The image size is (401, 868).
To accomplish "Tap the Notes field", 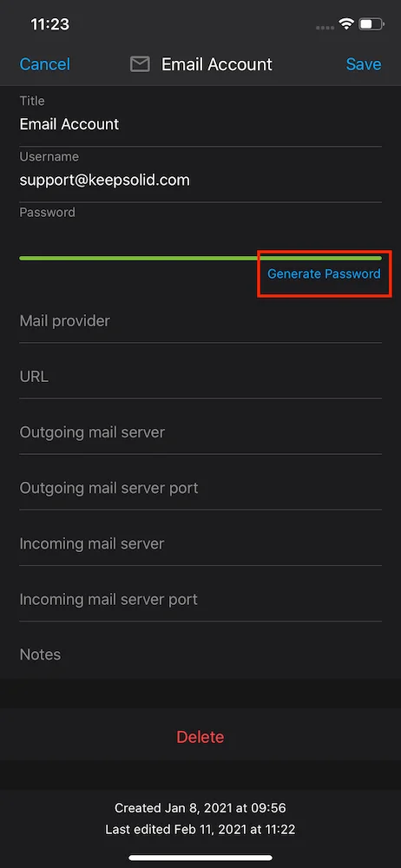I will coord(200,654).
